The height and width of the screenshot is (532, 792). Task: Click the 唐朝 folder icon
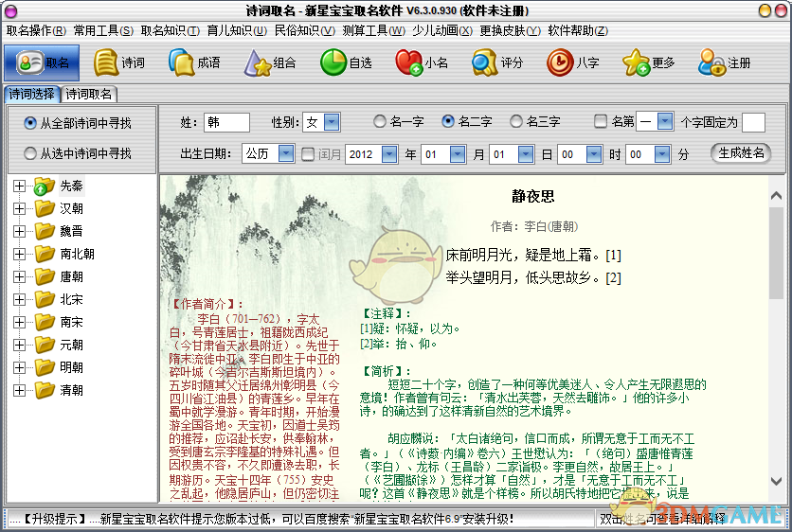[x=45, y=276]
